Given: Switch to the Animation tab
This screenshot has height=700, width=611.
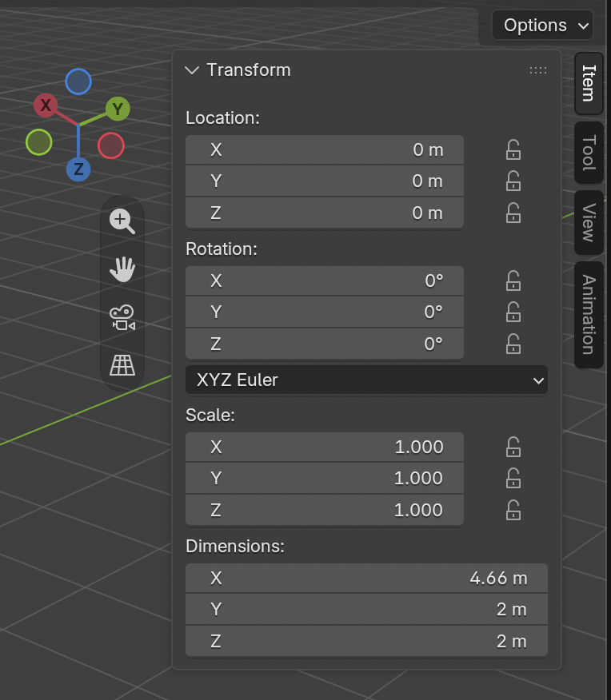Looking at the screenshot, I should click(589, 315).
